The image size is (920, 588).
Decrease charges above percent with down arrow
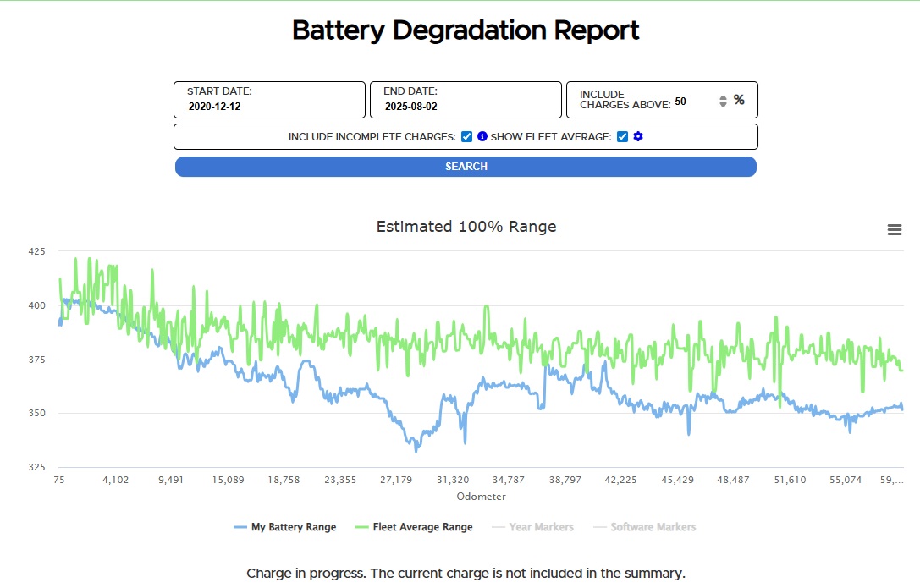pyautogui.click(x=723, y=105)
